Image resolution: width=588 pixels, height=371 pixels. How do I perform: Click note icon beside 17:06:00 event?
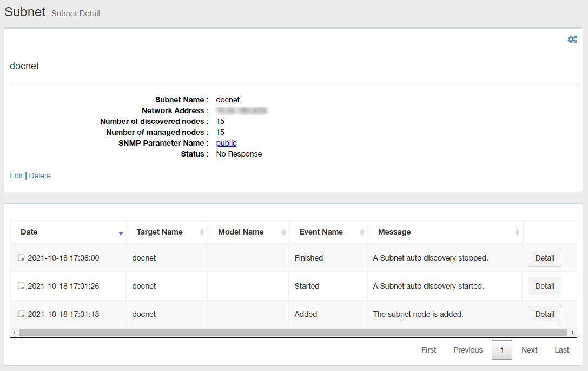(21, 258)
